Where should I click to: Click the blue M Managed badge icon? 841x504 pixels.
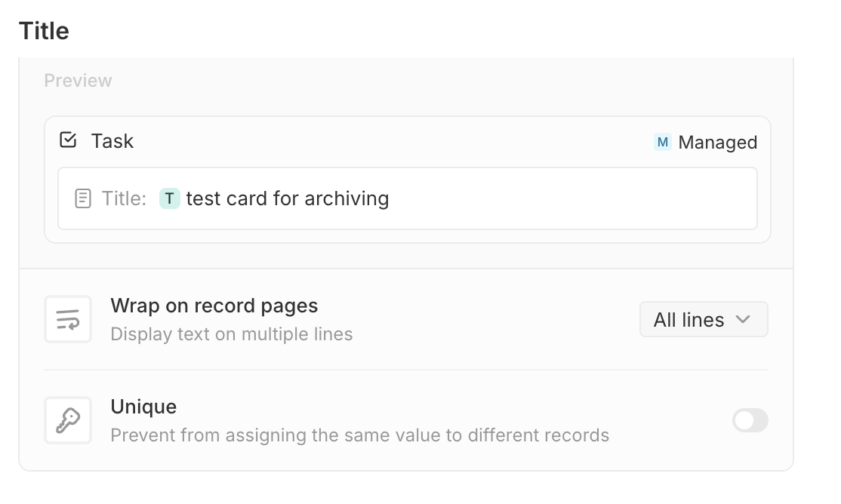coord(663,142)
